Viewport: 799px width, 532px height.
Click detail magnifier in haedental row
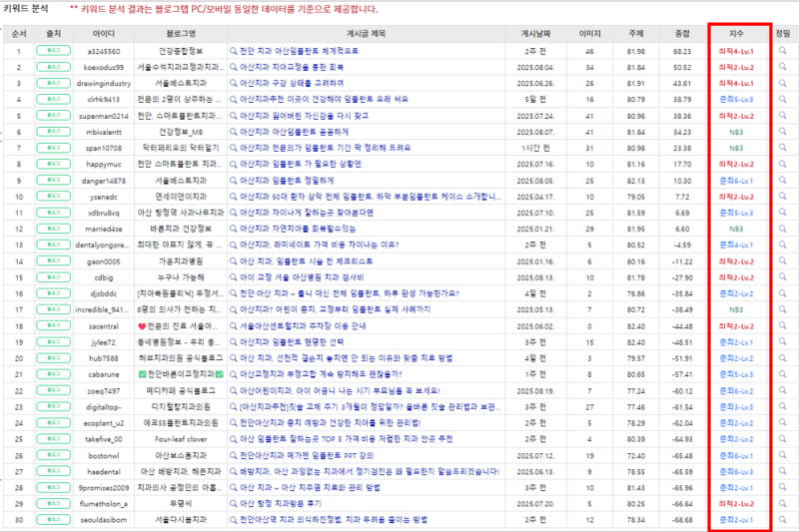(782, 471)
